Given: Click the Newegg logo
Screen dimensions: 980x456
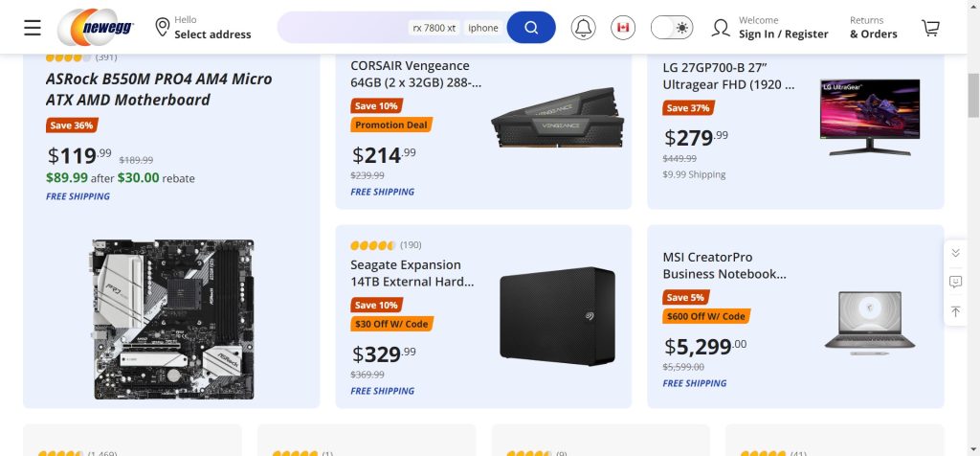Looking at the screenshot, I should 96,27.
